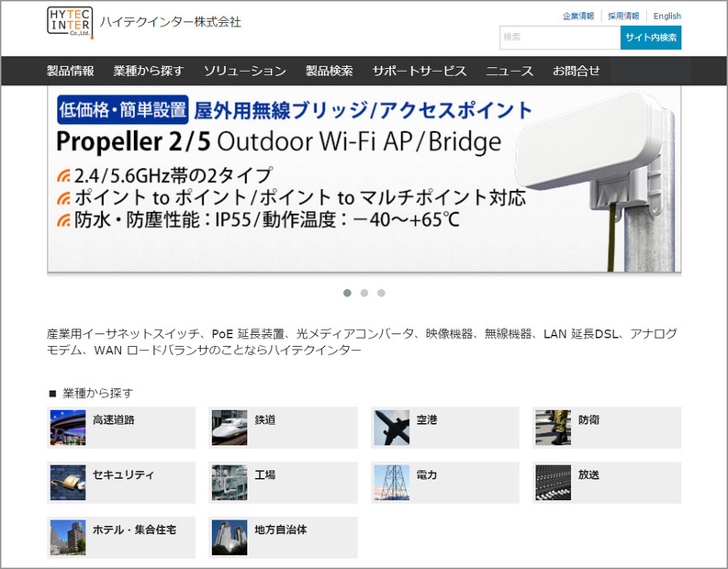
Task: Click the 工場 factory thumbnail
Action: pos(230,483)
